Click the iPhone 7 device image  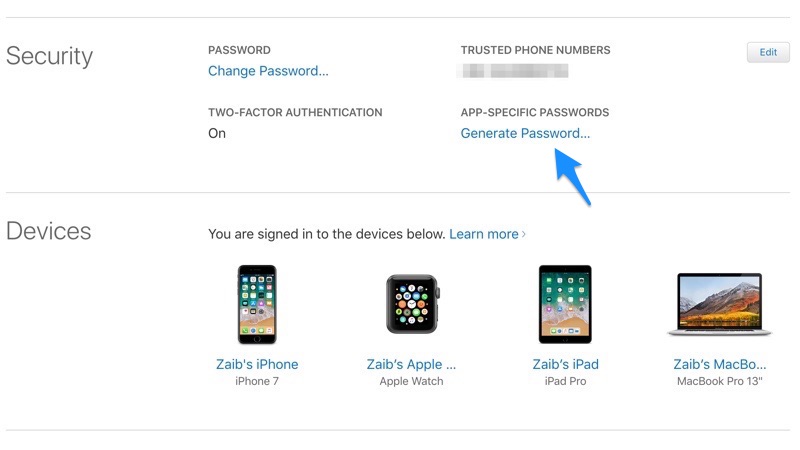tap(257, 304)
